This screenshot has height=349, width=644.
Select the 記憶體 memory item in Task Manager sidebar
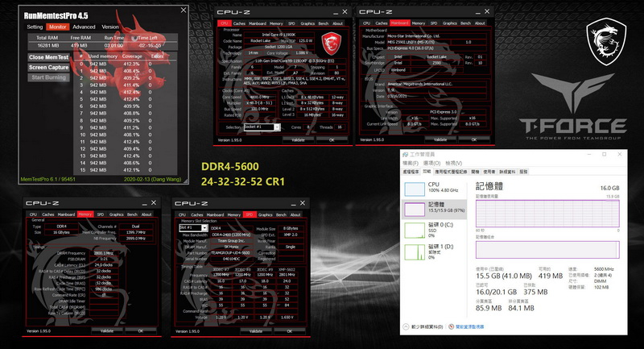pos(435,209)
